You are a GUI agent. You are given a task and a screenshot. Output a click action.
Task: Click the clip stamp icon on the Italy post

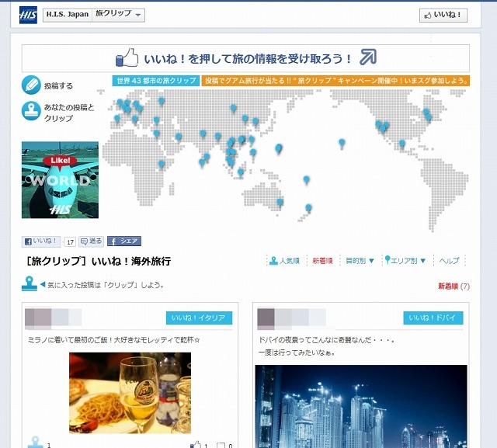click(35, 443)
